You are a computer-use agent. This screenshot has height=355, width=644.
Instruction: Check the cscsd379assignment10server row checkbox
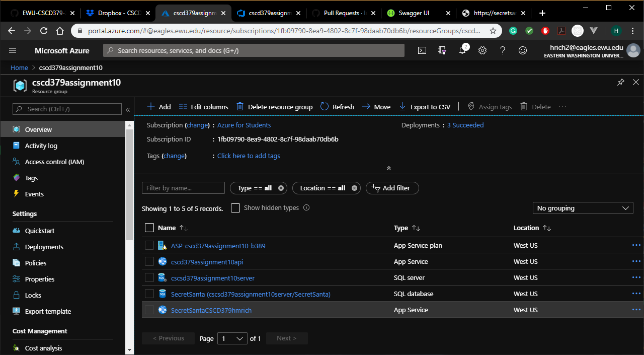149,277
